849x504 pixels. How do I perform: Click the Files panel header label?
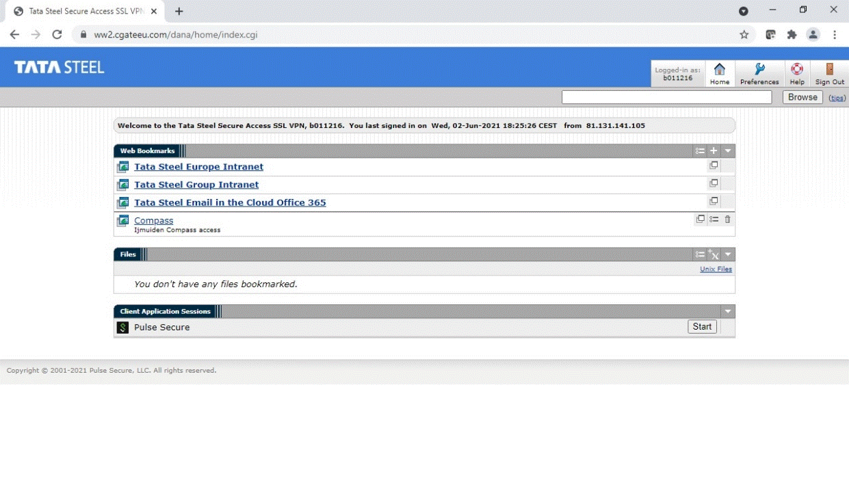128,254
